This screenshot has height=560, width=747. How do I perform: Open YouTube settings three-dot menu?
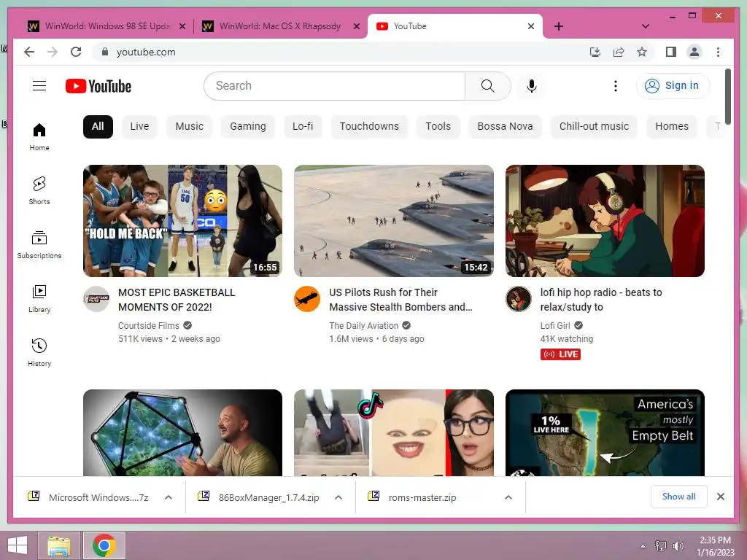(x=616, y=86)
